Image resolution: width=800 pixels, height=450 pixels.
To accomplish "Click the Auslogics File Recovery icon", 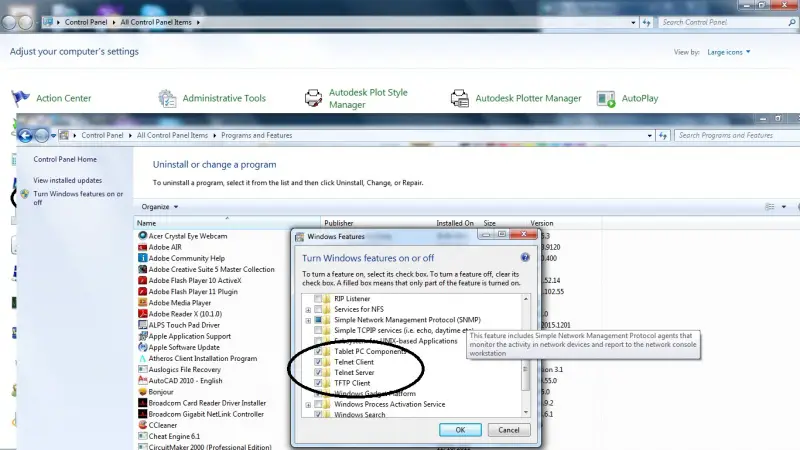I will (x=142, y=369).
